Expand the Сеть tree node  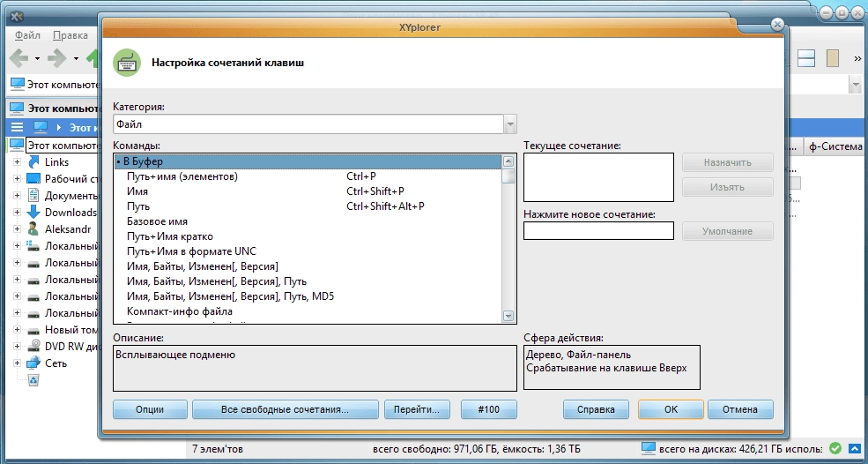click(x=17, y=363)
